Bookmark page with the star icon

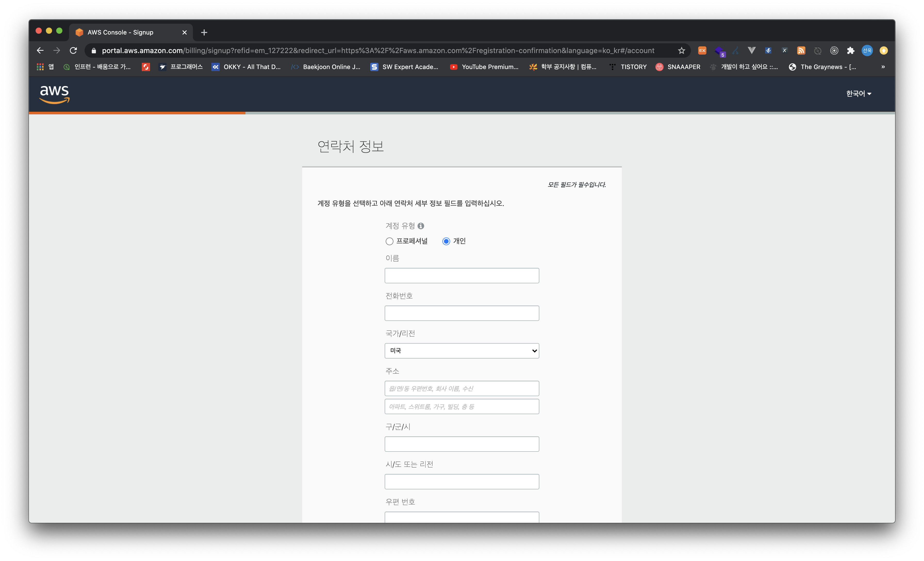(x=681, y=50)
